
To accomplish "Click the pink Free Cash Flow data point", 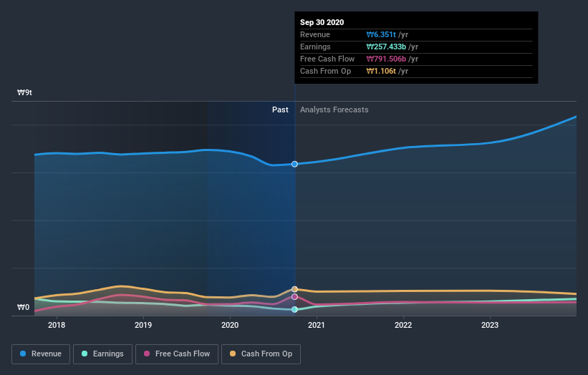I will [295, 297].
